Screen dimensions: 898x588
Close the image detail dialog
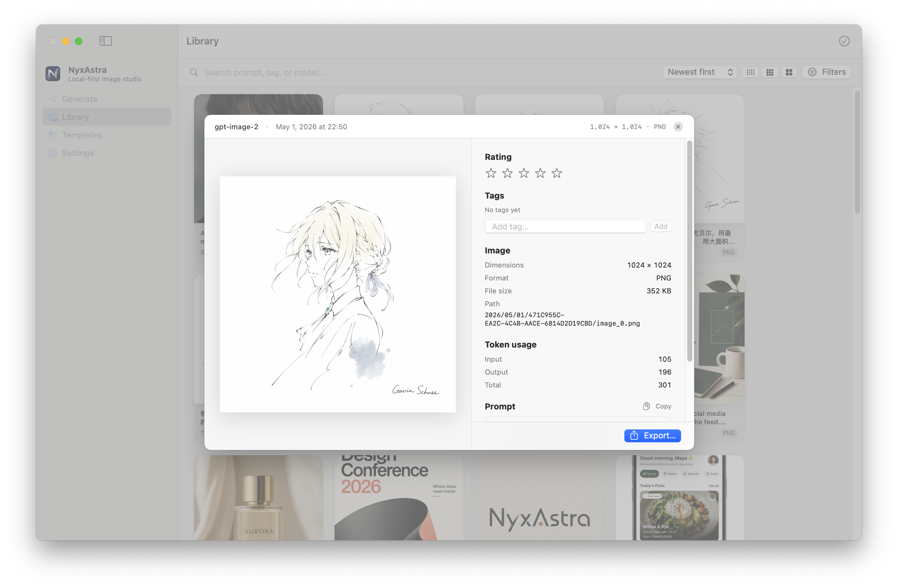click(678, 127)
